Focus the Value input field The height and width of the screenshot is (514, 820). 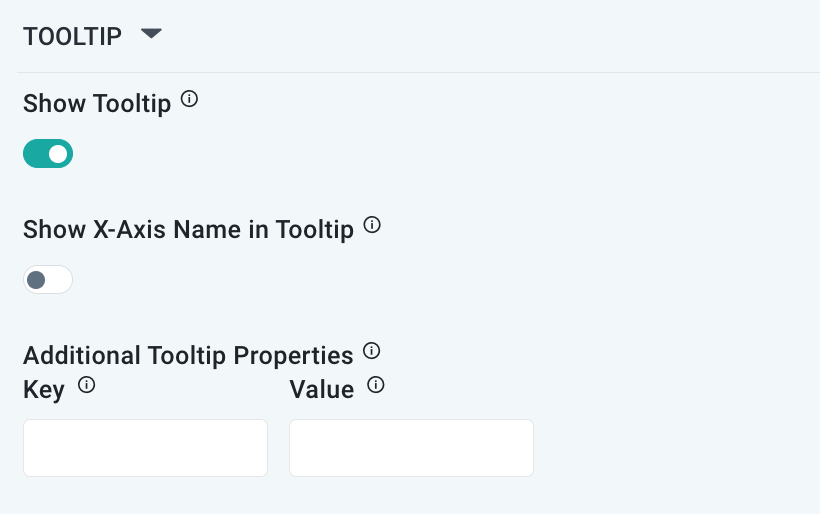[411, 448]
